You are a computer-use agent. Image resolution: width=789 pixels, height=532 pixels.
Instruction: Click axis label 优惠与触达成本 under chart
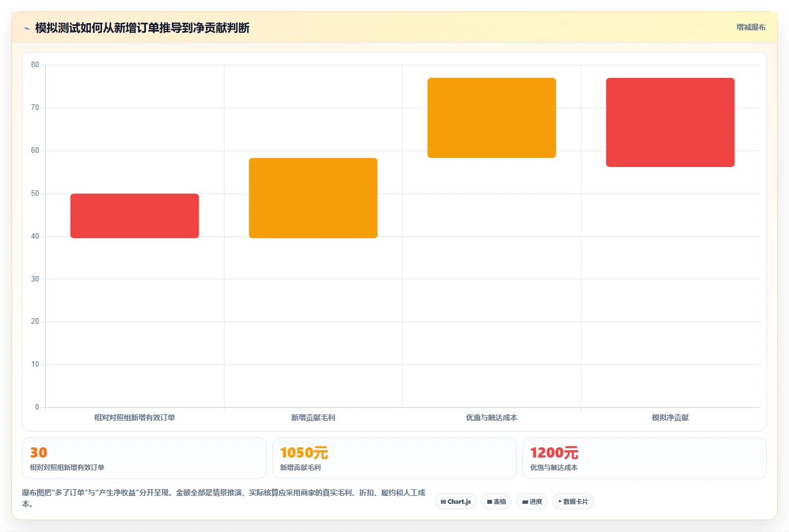492,418
